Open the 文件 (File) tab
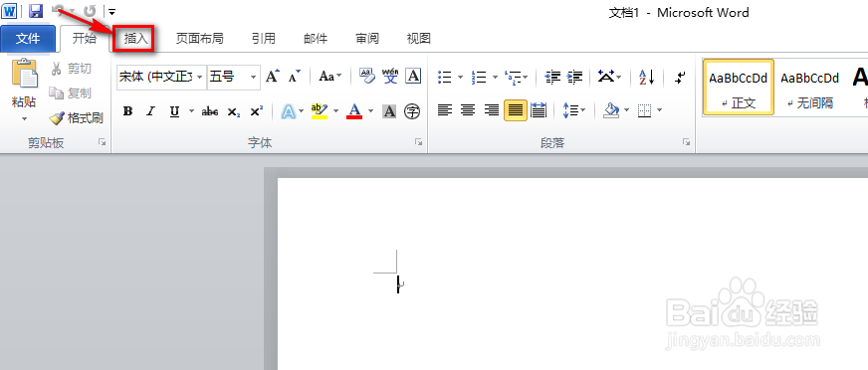 [28, 38]
